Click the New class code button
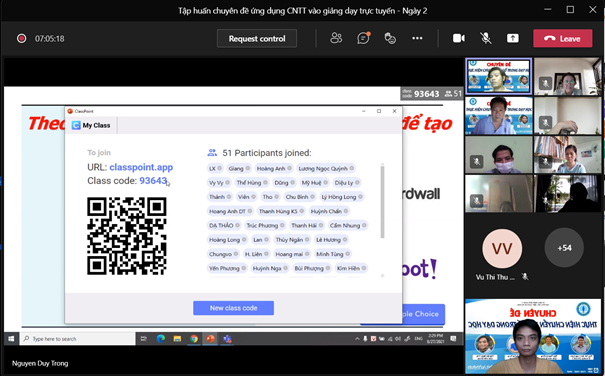 pos(233,308)
